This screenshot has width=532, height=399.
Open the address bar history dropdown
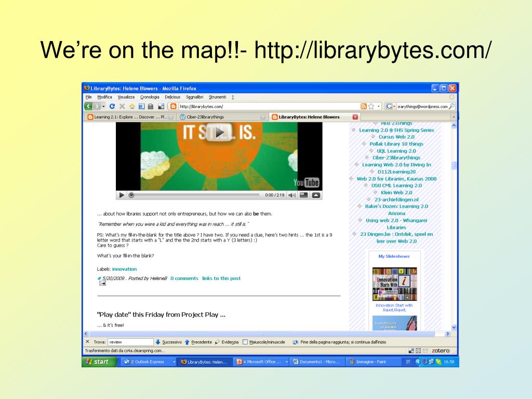pyautogui.click(x=379, y=107)
